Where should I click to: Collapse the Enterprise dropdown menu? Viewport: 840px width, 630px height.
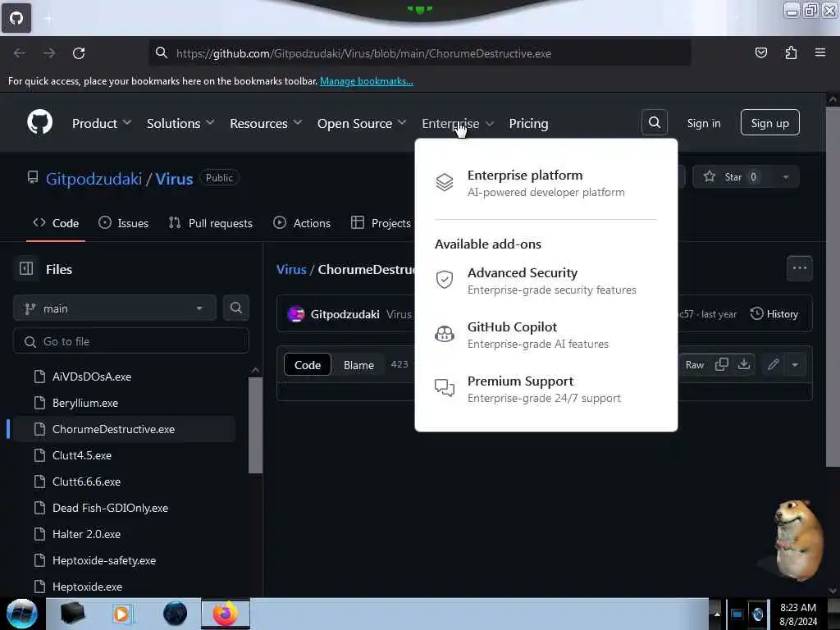[458, 123]
